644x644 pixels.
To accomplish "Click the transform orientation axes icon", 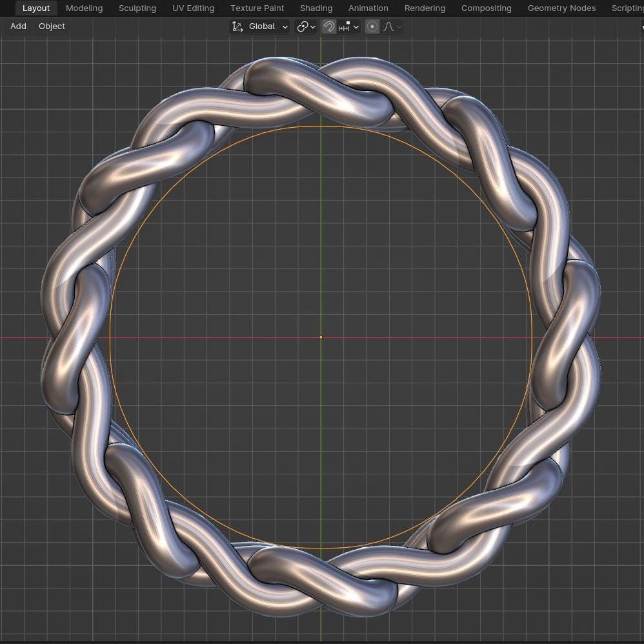I will (x=237, y=26).
